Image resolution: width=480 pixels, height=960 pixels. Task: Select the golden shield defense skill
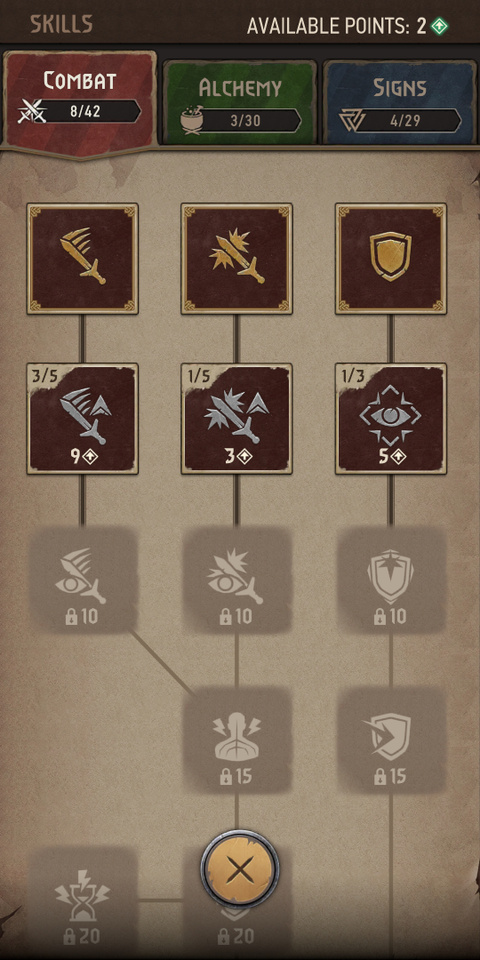pyautogui.click(x=391, y=258)
